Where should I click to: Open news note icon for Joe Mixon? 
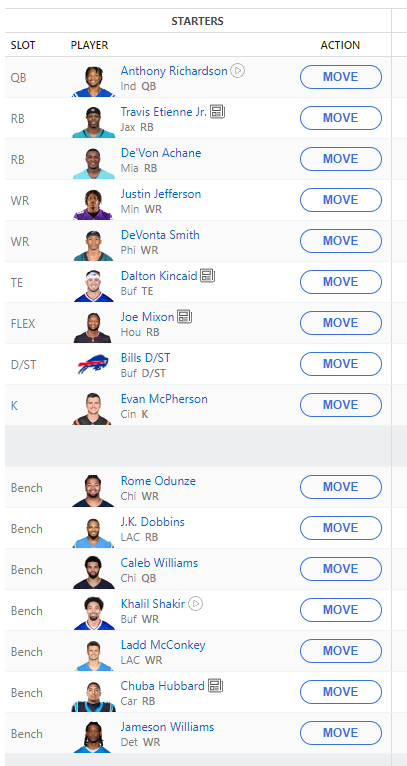point(185,317)
